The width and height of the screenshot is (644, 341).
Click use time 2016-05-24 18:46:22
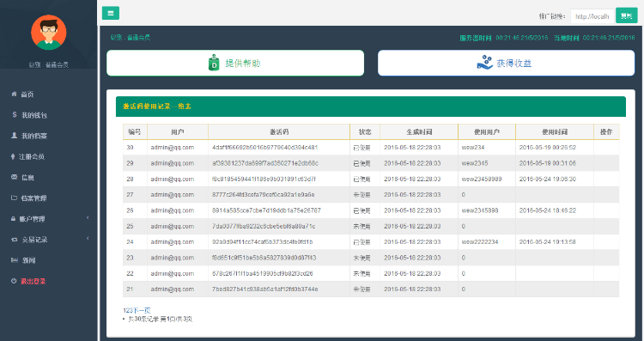[548, 210]
